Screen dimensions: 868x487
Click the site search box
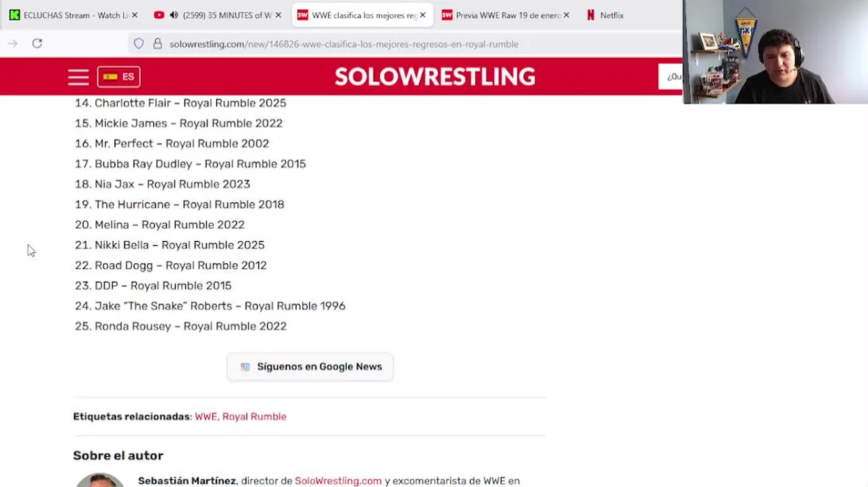pos(672,76)
